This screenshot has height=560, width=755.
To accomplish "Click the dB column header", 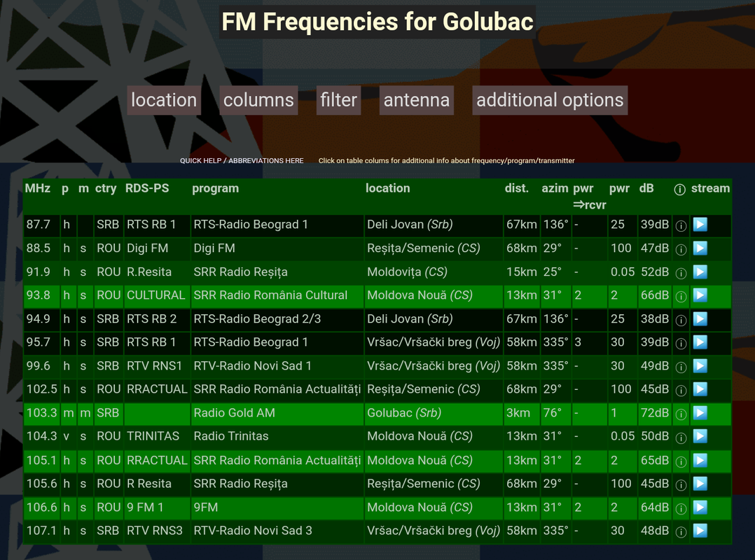I will tap(646, 188).
